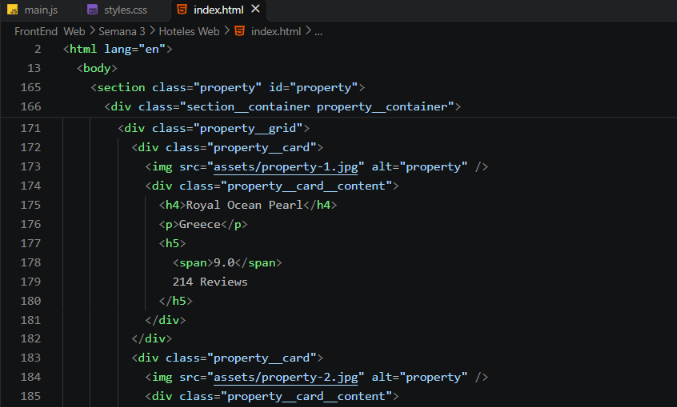The width and height of the screenshot is (677, 407).
Task: Click alt attribute on line 173
Action: point(419,167)
